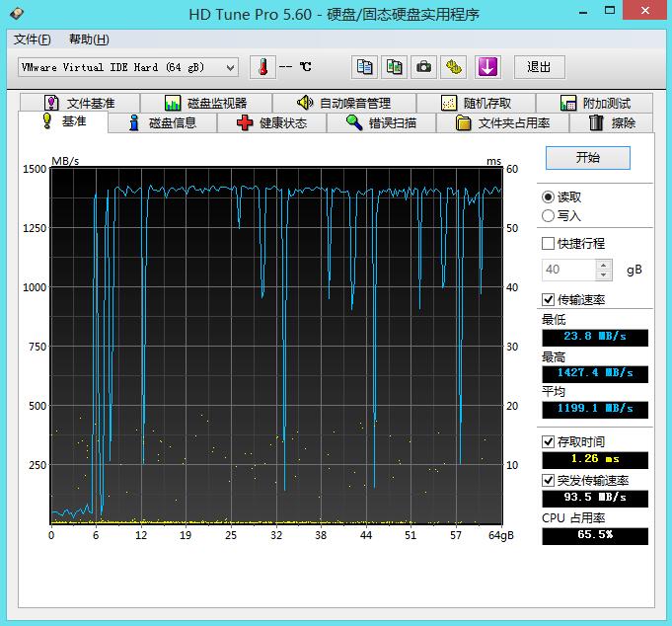This screenshot has height=626, width=672.
Task: Save screenshot using the camera icon
Action: click(x=424, y=67)
